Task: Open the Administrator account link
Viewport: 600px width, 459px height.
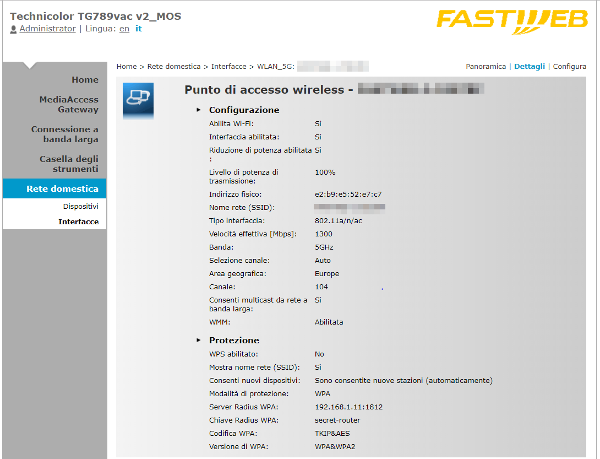Action: click(x=48, y=30)
